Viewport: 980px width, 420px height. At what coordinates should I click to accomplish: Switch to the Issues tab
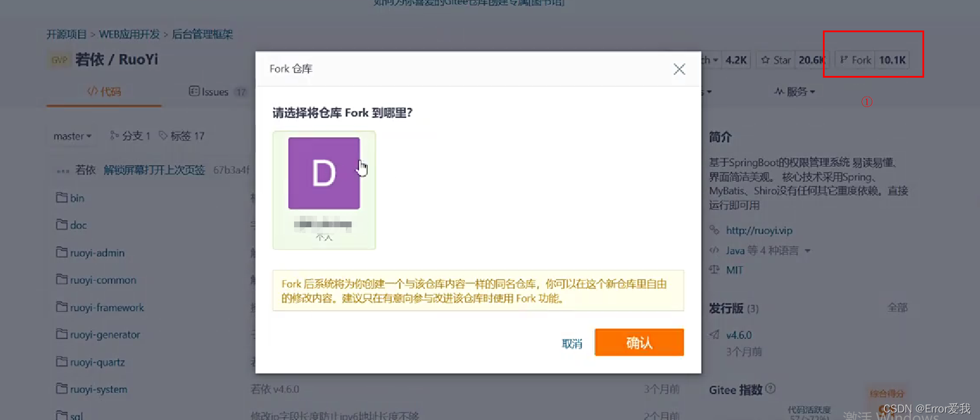click(218, 91)
